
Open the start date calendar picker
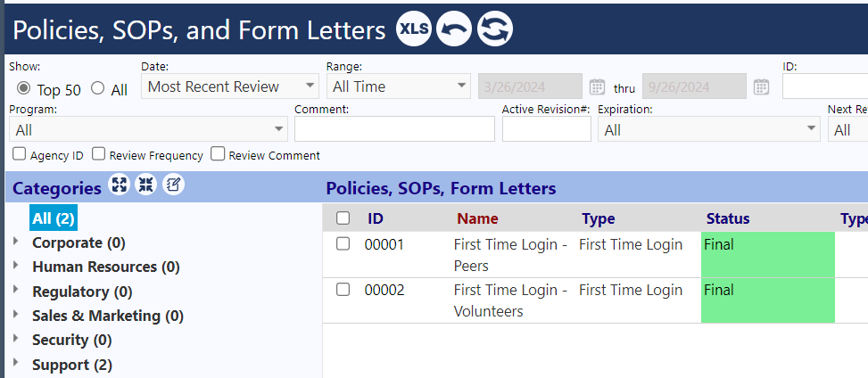(597, 86)
